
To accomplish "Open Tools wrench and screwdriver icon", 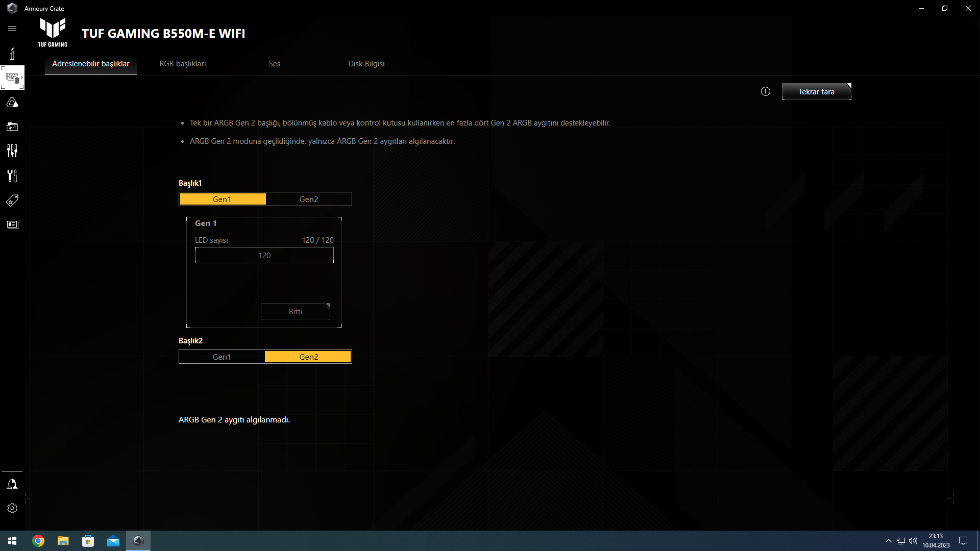I will coord(12,176).
